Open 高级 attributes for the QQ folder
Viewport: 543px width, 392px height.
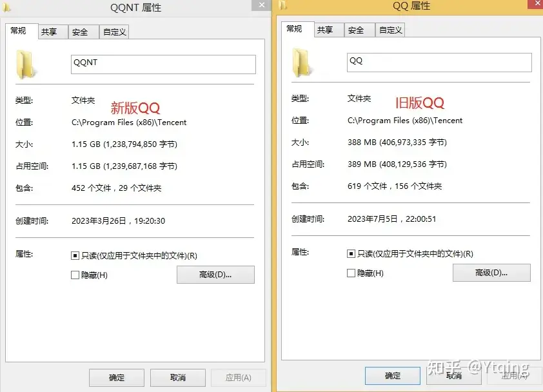[491, 273]
